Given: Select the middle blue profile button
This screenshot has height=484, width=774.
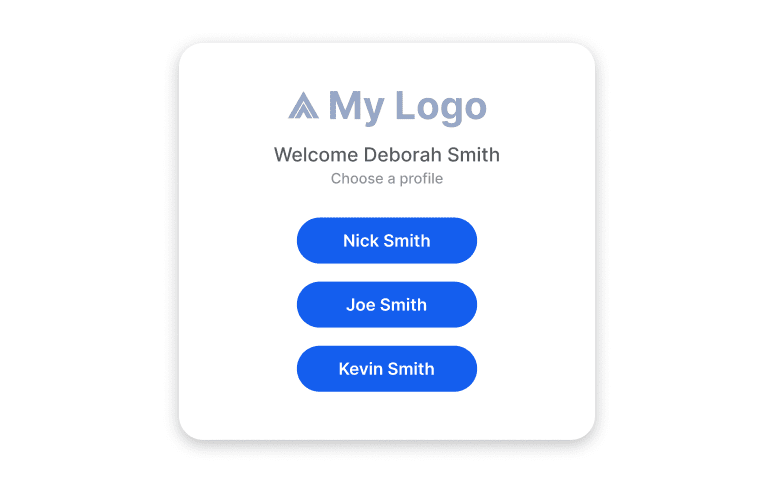Looking at the screenshot, I should (x=387, y=304).
